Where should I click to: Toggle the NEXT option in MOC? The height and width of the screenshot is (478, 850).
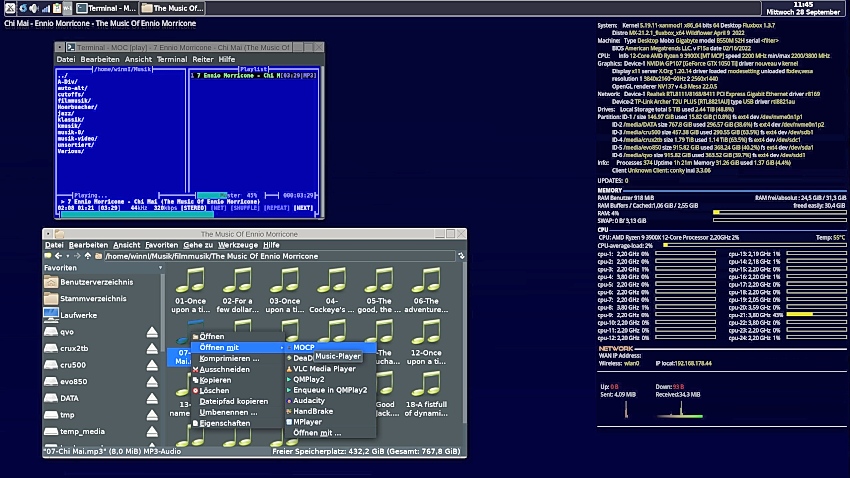(303, 208)
